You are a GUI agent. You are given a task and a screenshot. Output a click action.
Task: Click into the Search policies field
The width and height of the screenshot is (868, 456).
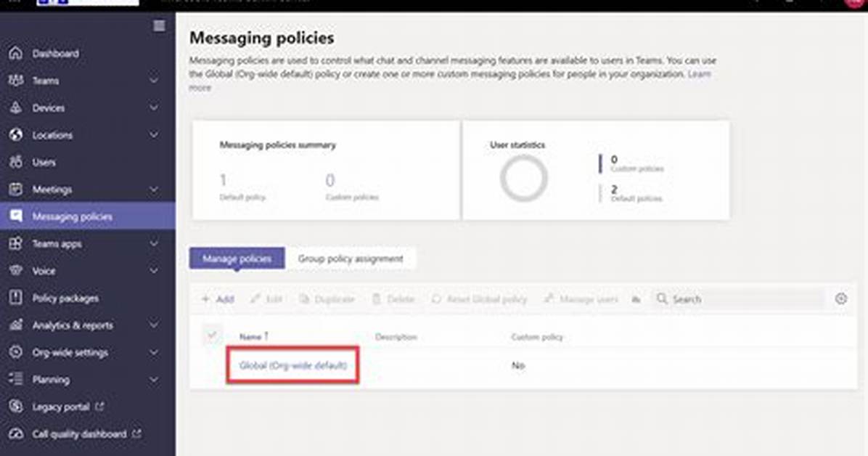click(739, 299)
